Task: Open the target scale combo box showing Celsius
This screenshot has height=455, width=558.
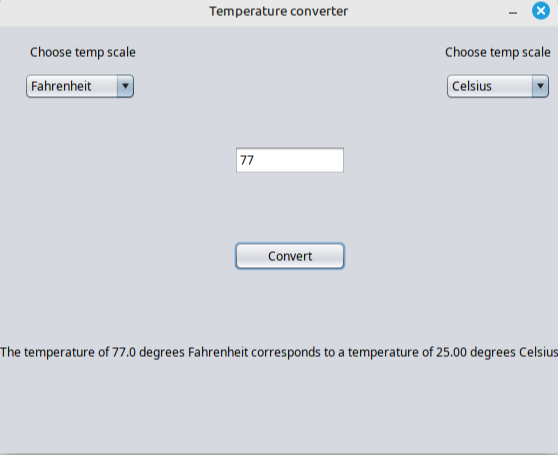Action: click(498, 86)
